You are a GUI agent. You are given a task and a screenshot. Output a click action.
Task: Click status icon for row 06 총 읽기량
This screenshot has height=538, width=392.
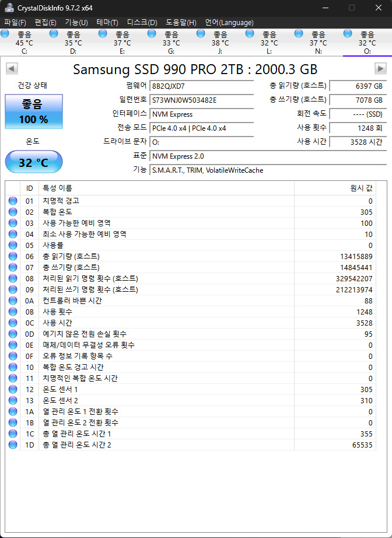pos(13,256)
